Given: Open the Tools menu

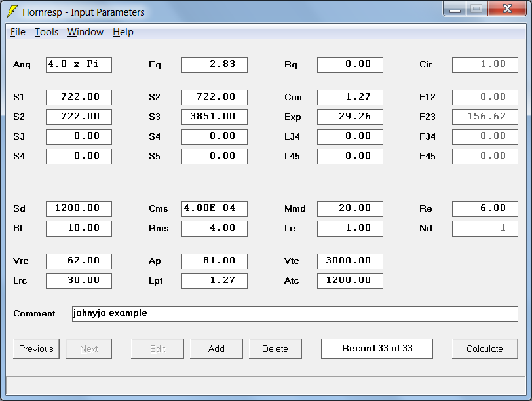Looking at the screenshot, I should [x=47, y=32].
